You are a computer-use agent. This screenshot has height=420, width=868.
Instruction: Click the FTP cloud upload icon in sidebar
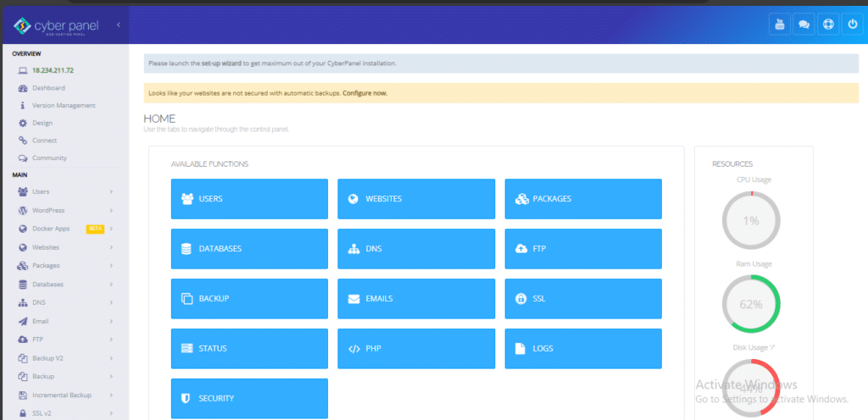[x=23, y=340]
